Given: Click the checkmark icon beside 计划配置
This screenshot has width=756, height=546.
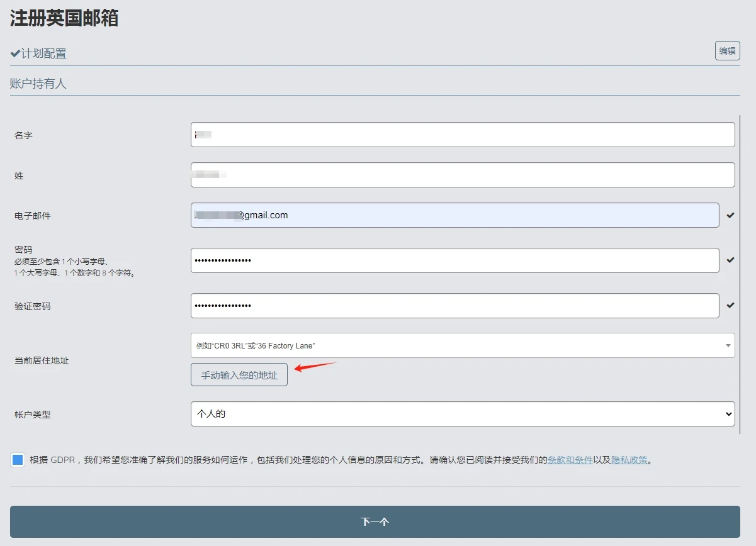Looking at the screenshot, I should [x=15, y=54].
